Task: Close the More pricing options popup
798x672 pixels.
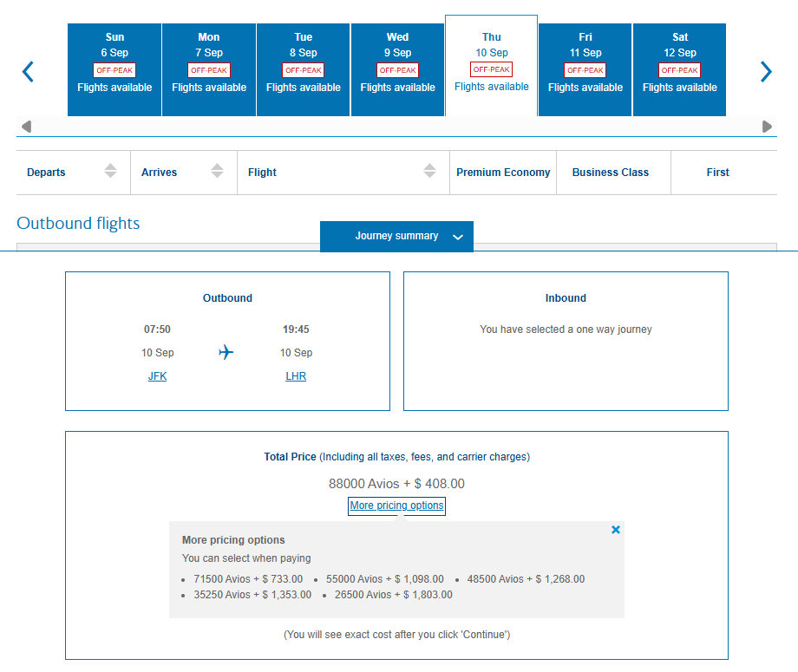Action: click(x=615, y=529)
